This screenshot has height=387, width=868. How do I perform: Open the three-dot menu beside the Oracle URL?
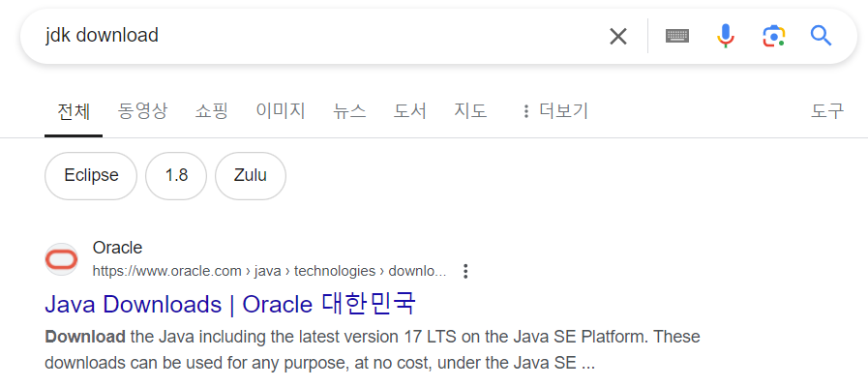[465, 271]
